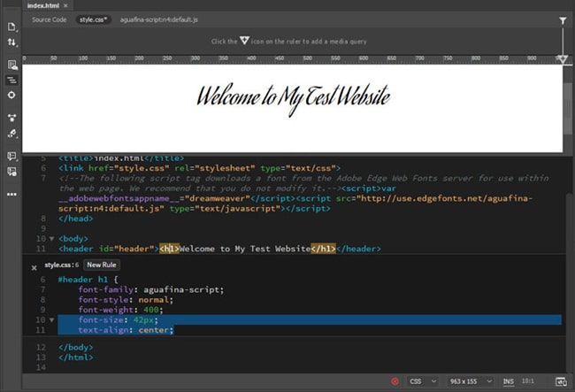575x392 pixels.
Task: Open the file management icon in sidebar
Action: tap(11, 27)
